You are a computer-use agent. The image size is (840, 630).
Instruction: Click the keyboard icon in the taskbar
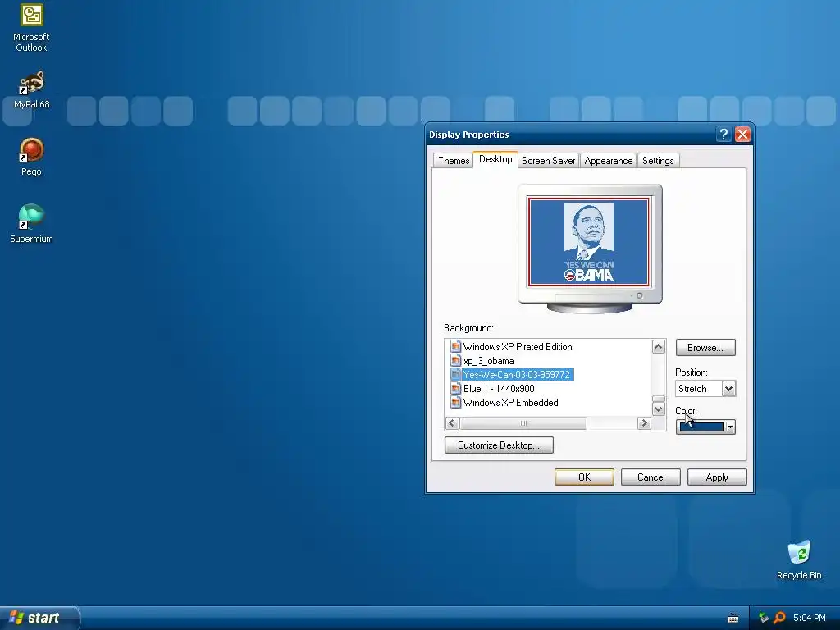[x=733, y=619]
